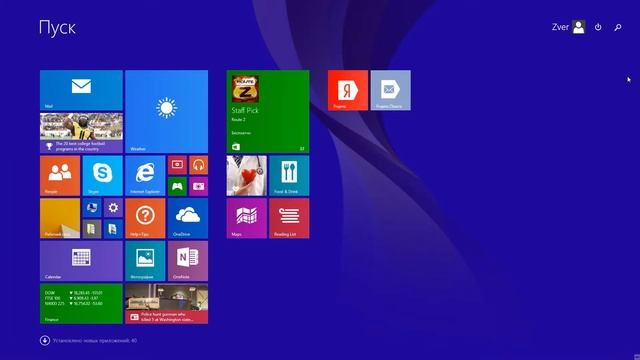Click the new apps installed notice

pyautogui.click(x=95, y=340)
